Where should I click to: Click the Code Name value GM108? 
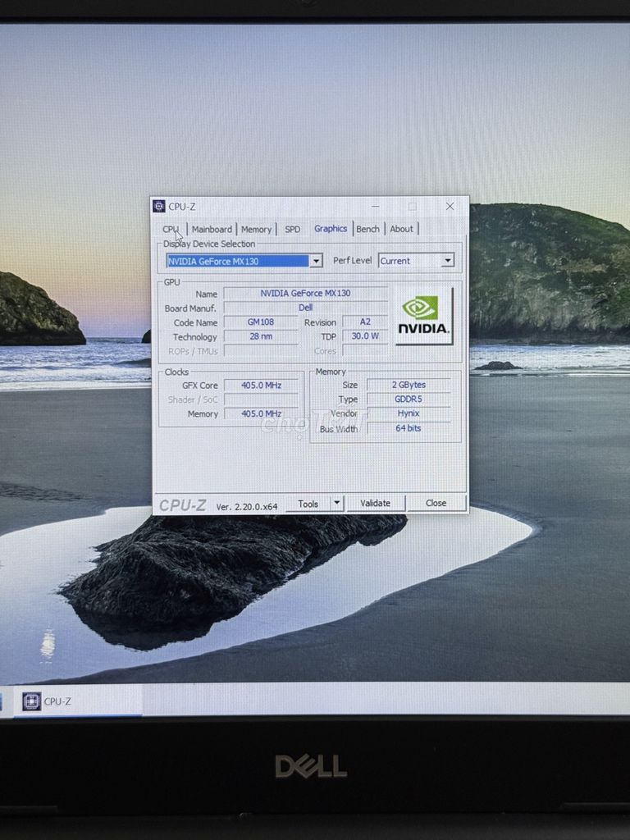point(261,322)
